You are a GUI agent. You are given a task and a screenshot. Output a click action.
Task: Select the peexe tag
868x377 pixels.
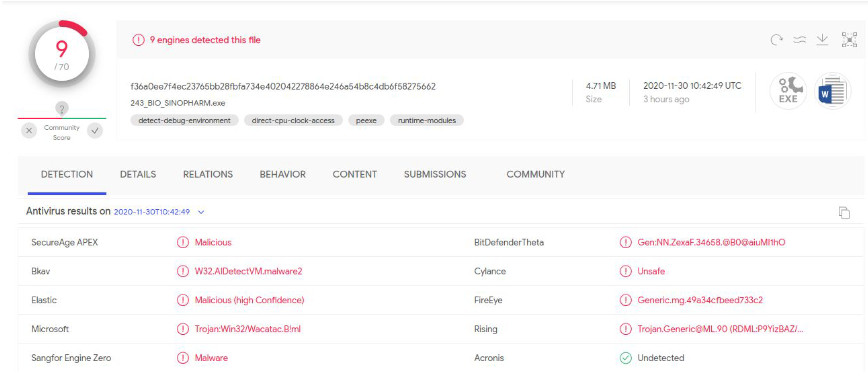pos(366,120)
